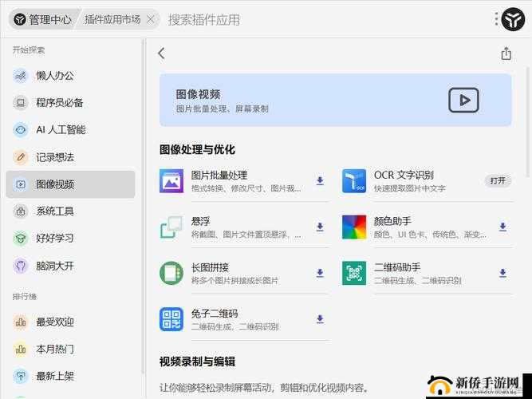Click the 懒人办公 chart icon
The width and height of the screenshot is (532, 399).
pyautogui.click(x=21, y=75)
